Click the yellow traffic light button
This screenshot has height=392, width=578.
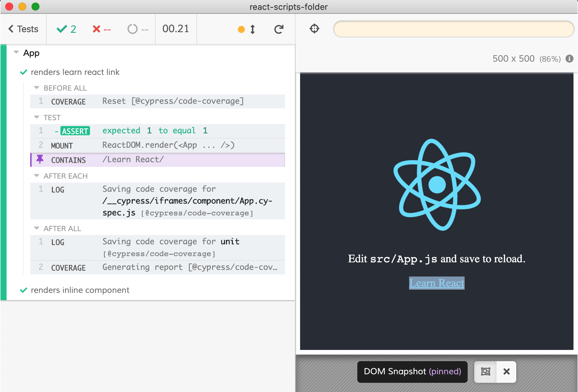click(x=22, y=7)
